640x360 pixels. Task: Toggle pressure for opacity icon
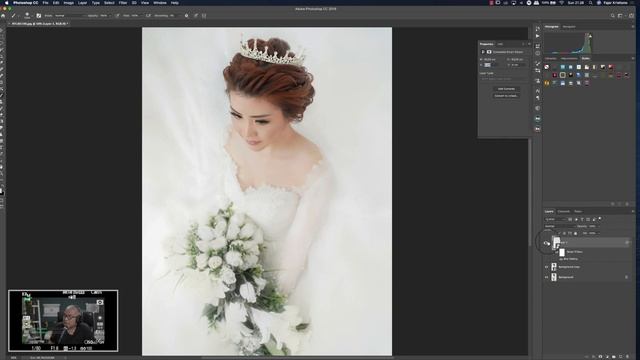tap(117, 16)
